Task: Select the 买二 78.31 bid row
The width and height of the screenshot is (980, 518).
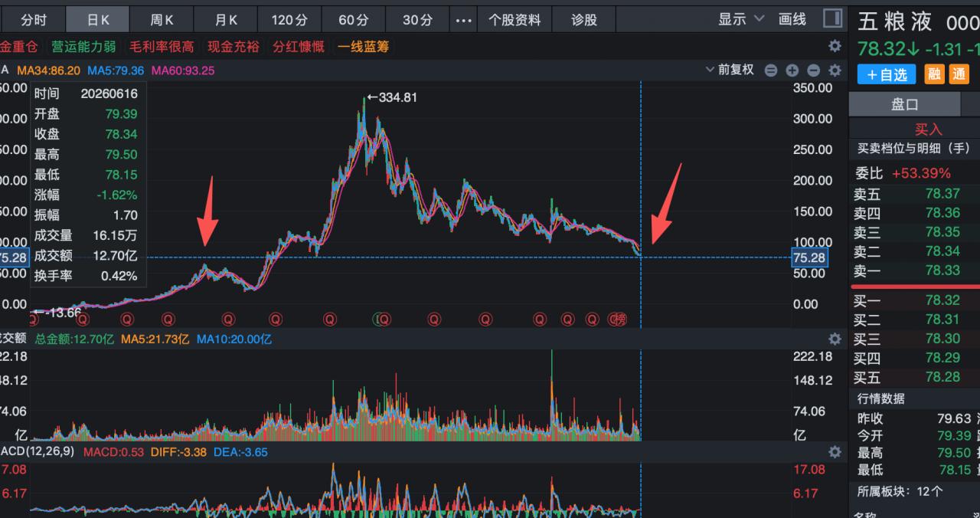Action: point(914,320)
